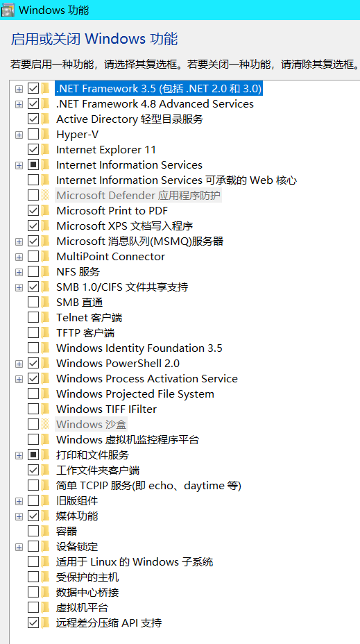Click folder icon beside Windows PowerShell 2.0

(46, 364)
